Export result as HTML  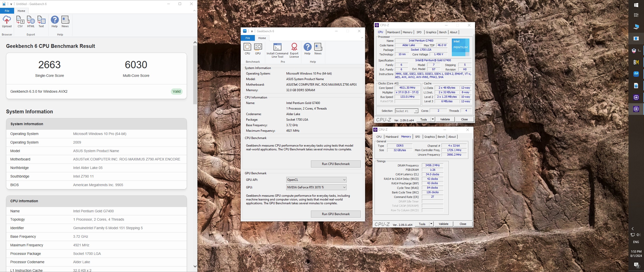click(31, 22)
